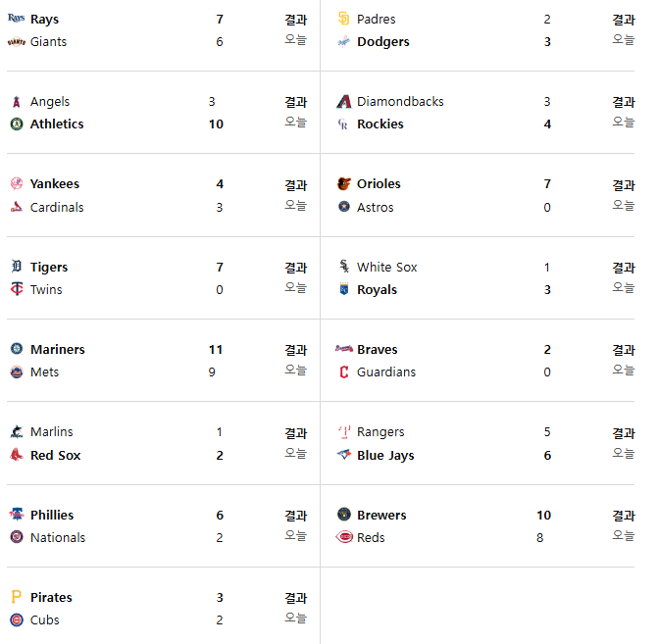Screen dimensions: 658x644
Task: Click the Blue Jays team logo
Action: (343, 455)
